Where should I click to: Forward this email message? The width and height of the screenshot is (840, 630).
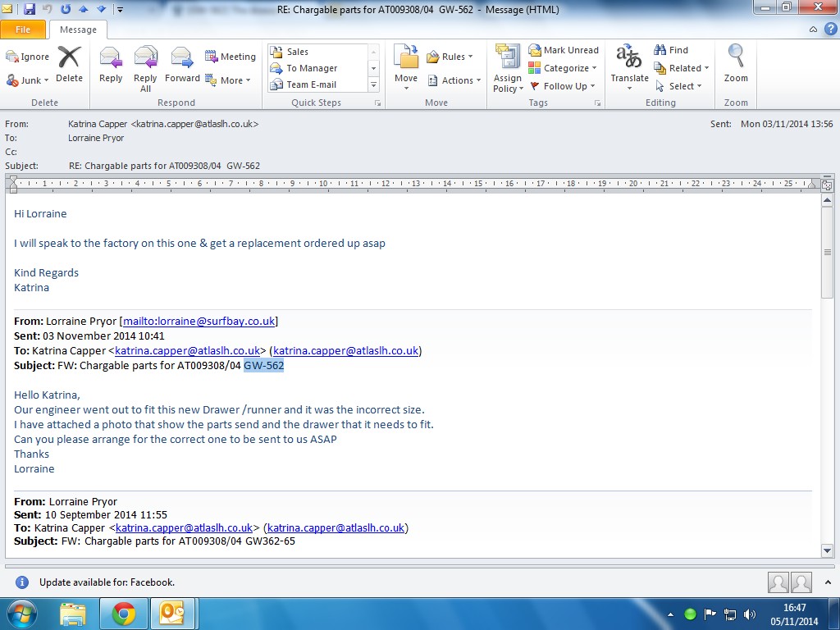pyautogui.click(x=182, y=66)
